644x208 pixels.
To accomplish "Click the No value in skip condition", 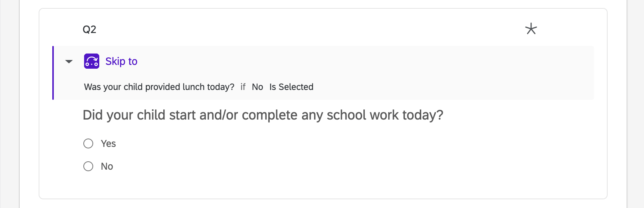I will 257,87.
